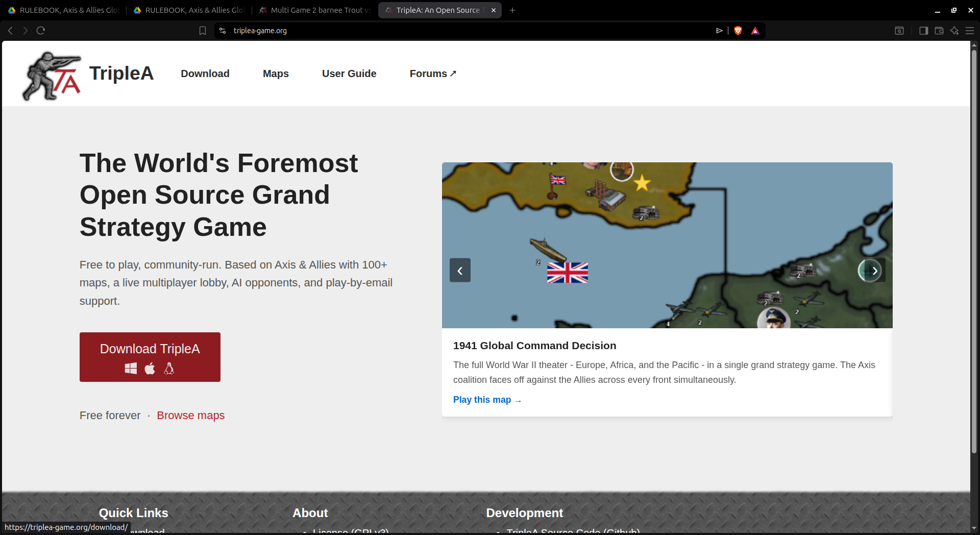Restore the browser window size
980x535 pixels.
coord(954,10)
